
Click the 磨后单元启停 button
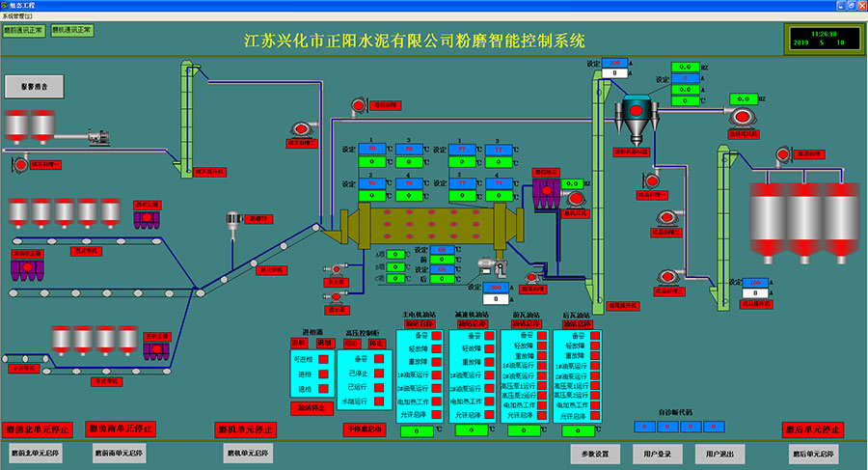(813, 454)
